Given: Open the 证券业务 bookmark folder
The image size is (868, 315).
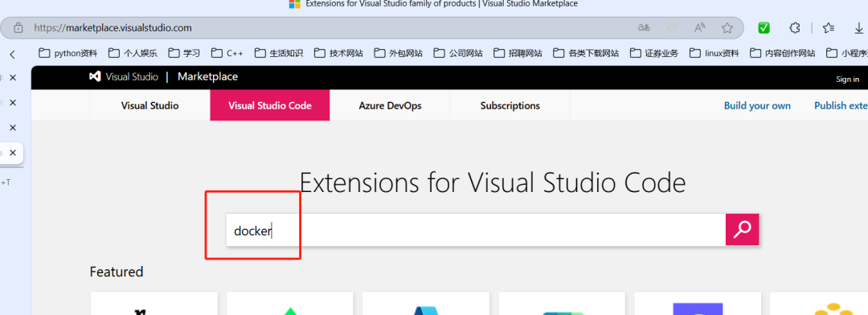Looking at the screenshot, I should [x=653, y=53].
